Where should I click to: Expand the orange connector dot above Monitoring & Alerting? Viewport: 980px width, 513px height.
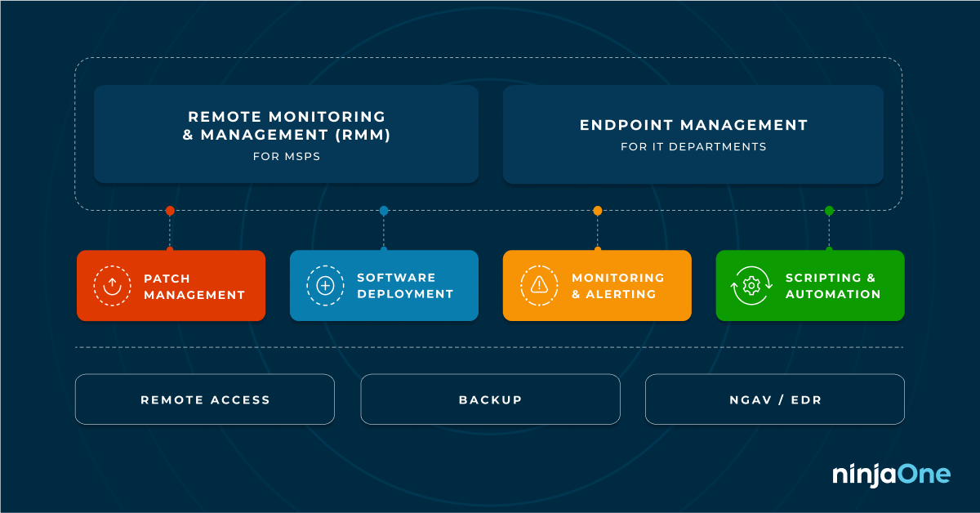[x=598, y=210]
